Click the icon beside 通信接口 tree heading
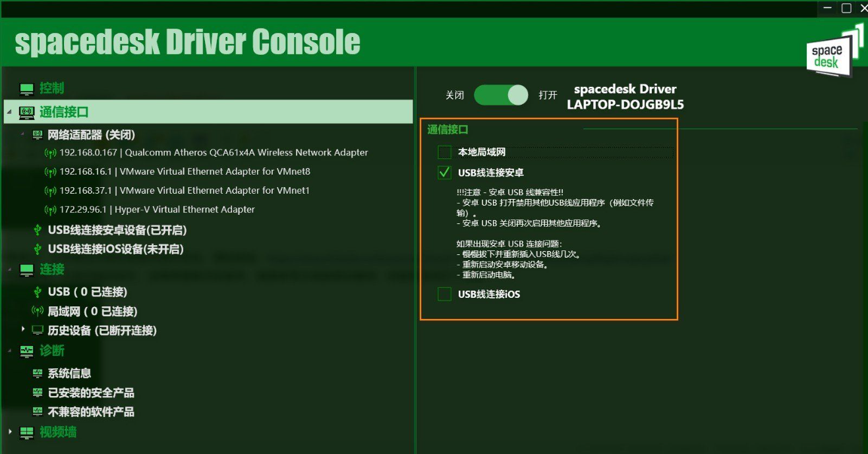 (26, 113)
